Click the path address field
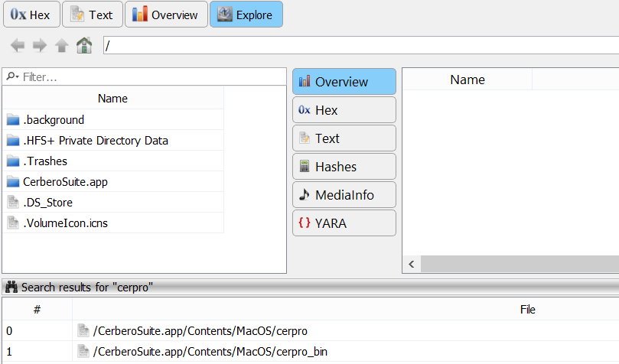619x364 pixels. click(x=361, y=45)
